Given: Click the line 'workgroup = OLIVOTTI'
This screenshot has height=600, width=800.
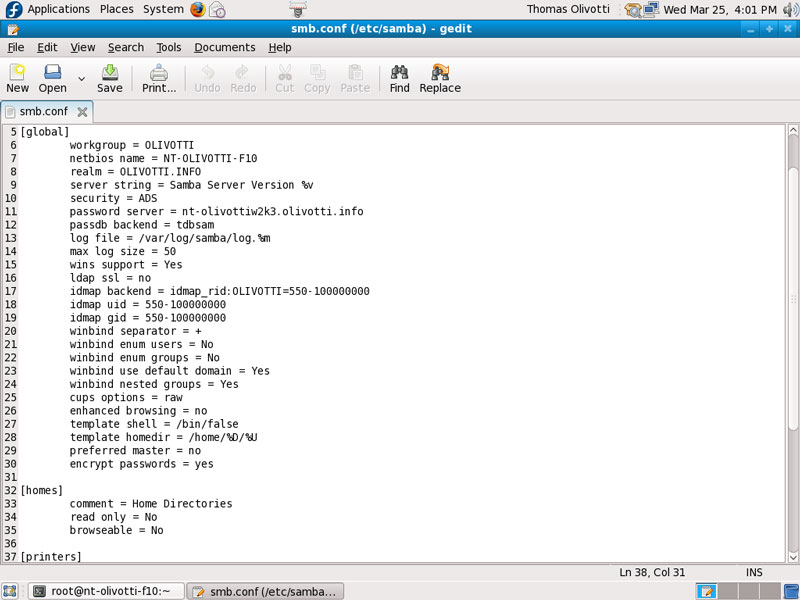Looking at the screenshot, I should pyautogui.click(x=132, y=145).
